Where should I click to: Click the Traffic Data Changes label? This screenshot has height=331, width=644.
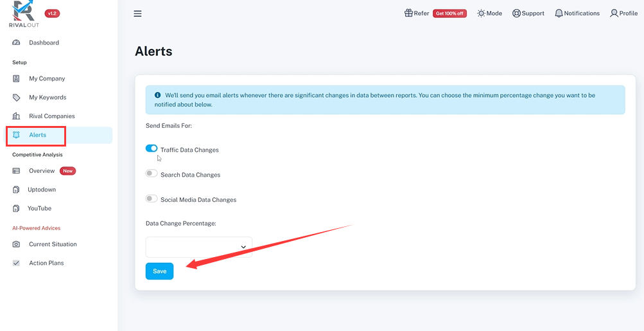coord(189,150)
